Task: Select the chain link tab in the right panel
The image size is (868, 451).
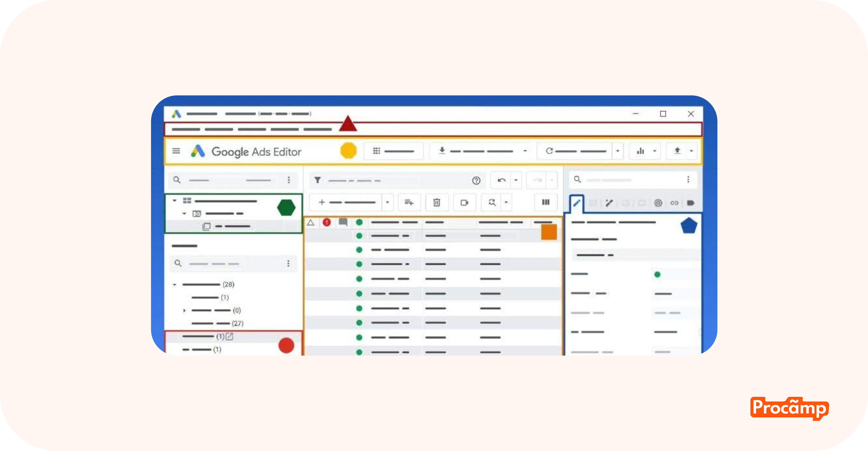Action: click(674, 203)
